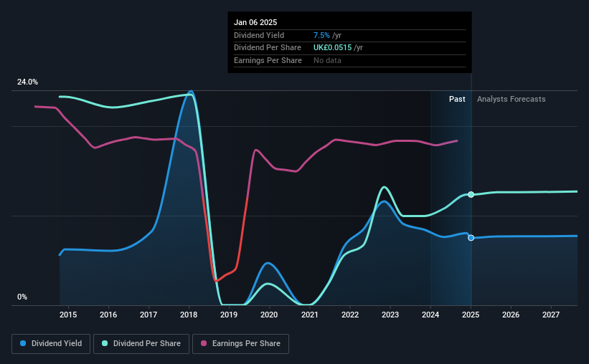Click the 2018 axis label
The width and height of the screenshot is (589, 364).
[x=189, y=315]
